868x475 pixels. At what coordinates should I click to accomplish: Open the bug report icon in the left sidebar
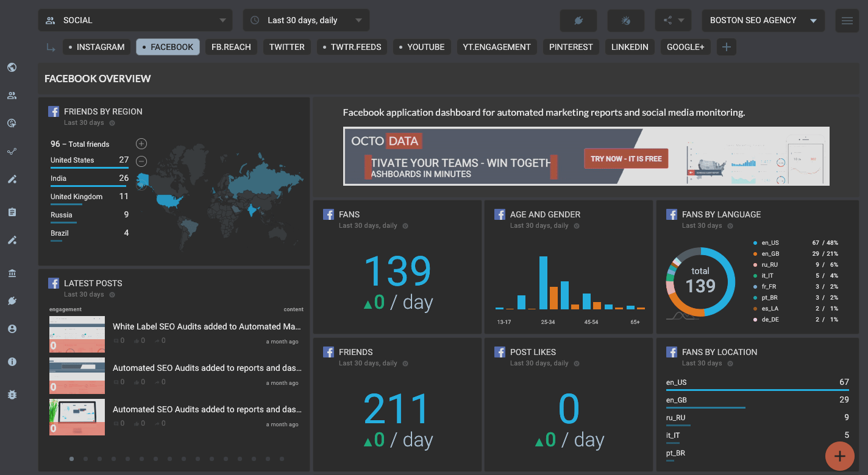point(12,395)
